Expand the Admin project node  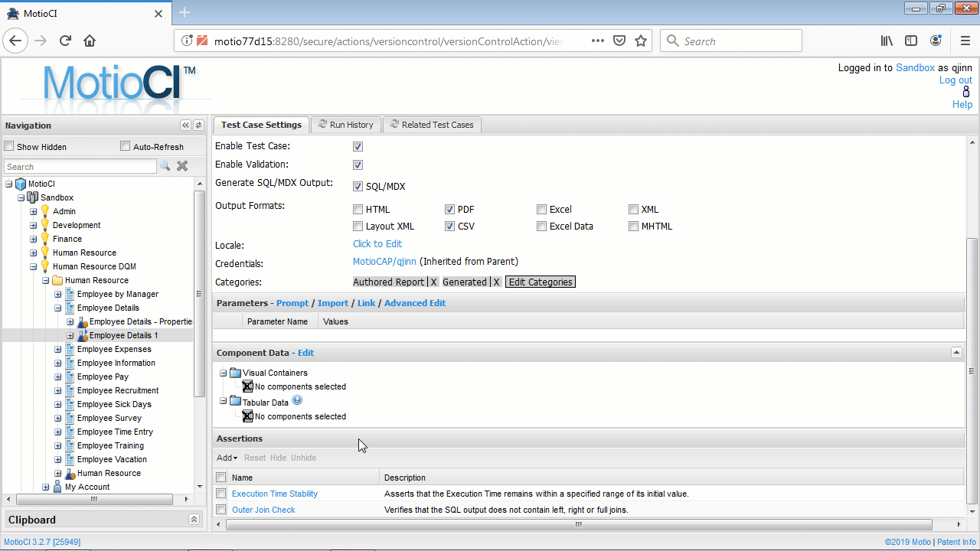(x=33, y=211)
